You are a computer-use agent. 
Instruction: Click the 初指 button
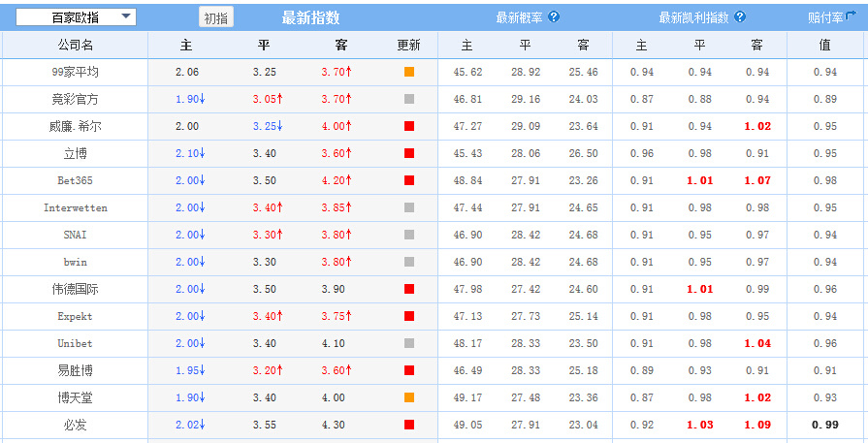pyautogui.click(x=216, y=17)
